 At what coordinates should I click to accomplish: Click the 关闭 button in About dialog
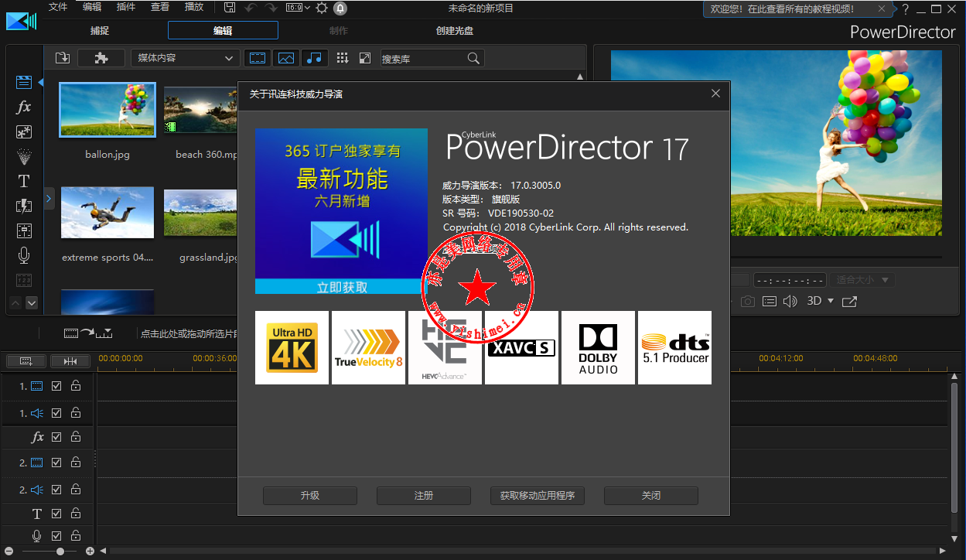click(651, 496)
